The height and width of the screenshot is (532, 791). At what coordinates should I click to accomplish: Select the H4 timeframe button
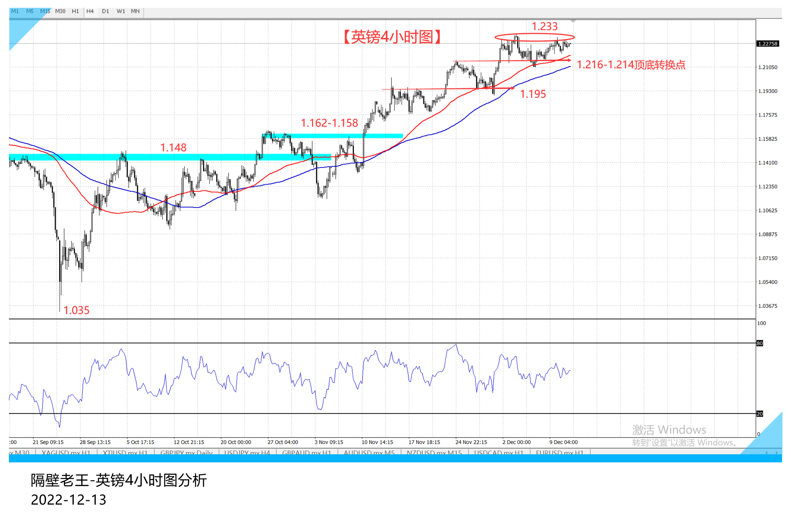(x=90, y=11)
